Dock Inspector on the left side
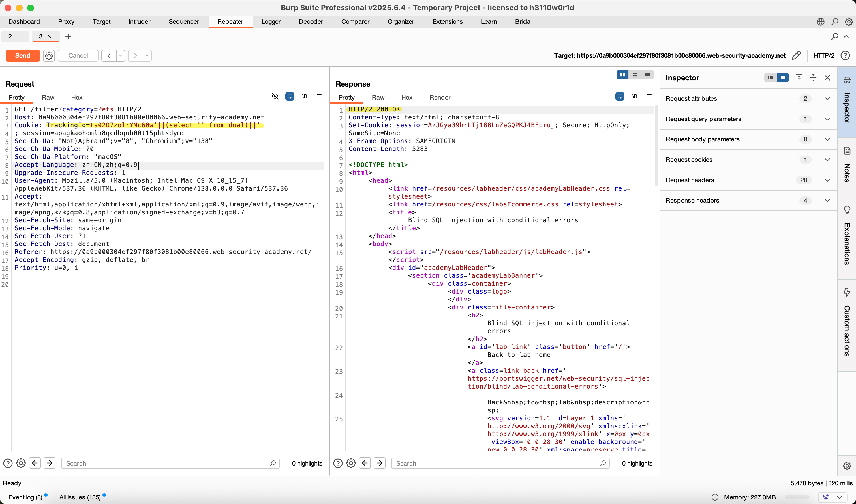This screenshot has height=504, width=856. tap(770, 78)
